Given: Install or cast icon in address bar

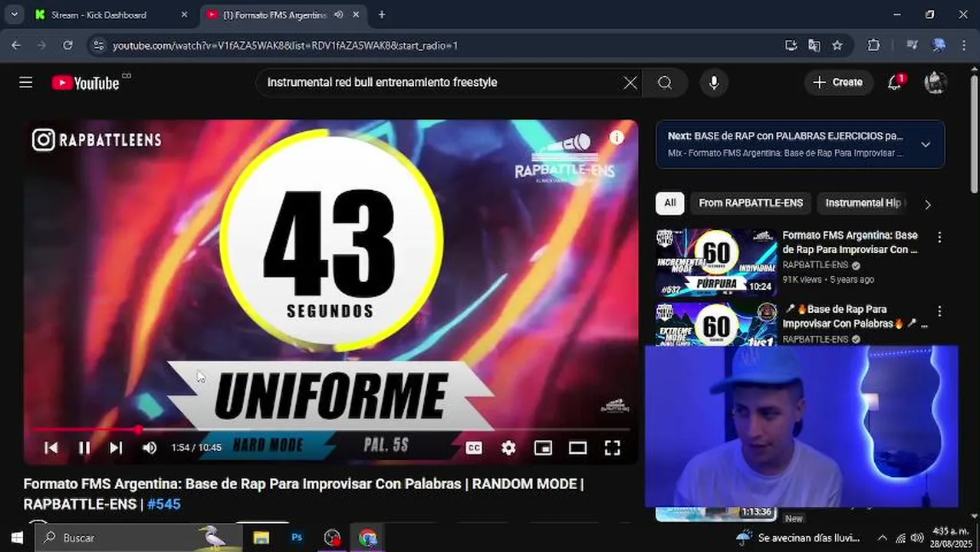Looking at the screenshot, I should click(x=791, y=45).
